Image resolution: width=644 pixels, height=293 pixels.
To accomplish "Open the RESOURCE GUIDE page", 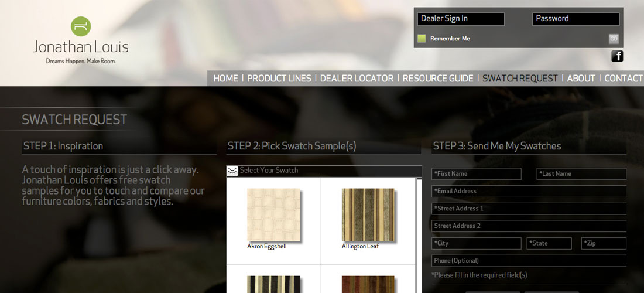I will coord(438,78).
